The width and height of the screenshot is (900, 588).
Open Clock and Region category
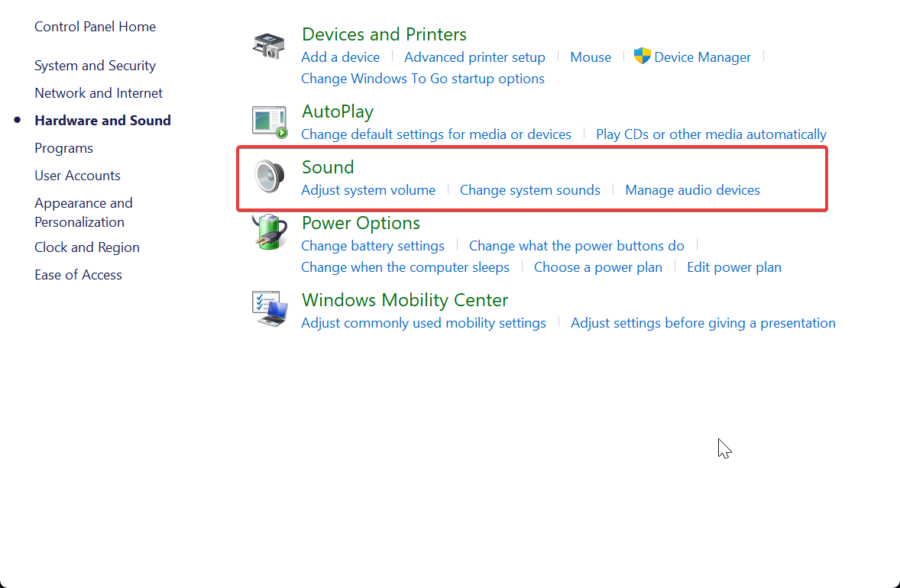87,247
